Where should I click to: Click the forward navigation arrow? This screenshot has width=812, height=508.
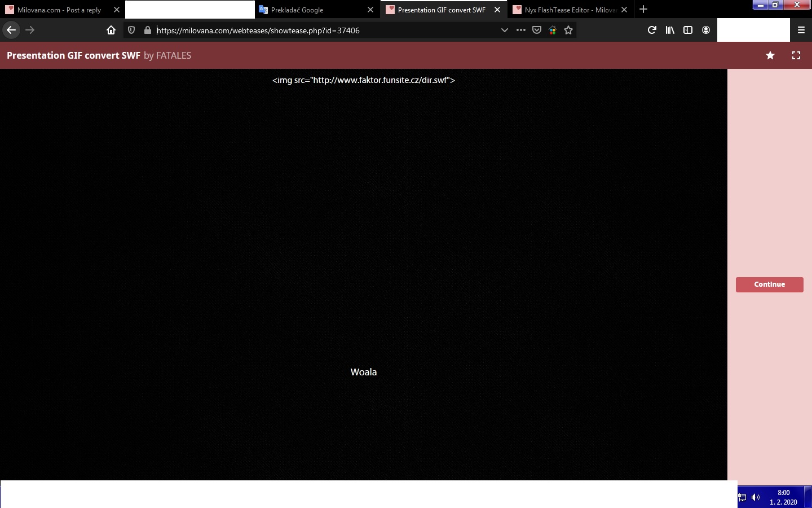coord(30,30)
